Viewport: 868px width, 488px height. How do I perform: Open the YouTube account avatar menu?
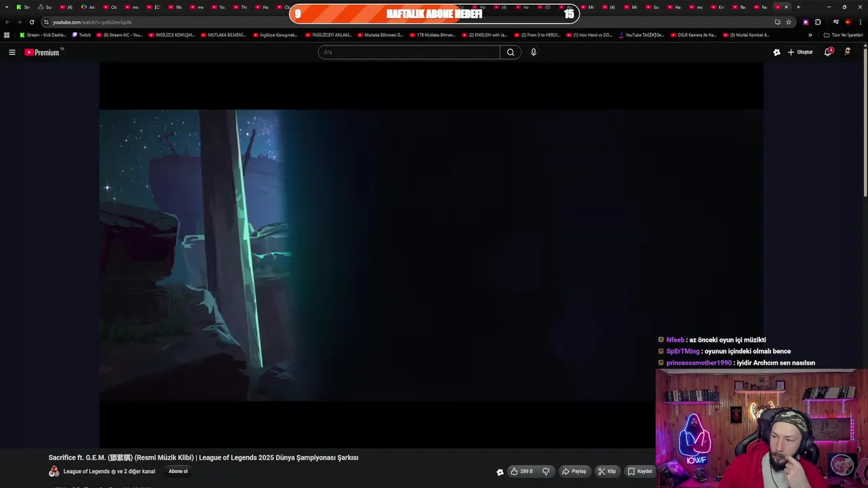click(847, 52)
